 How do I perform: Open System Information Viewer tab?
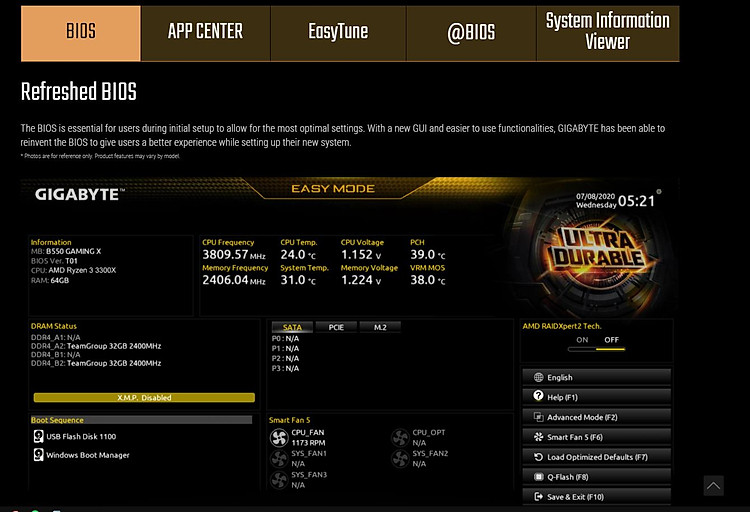click(608, 33)
